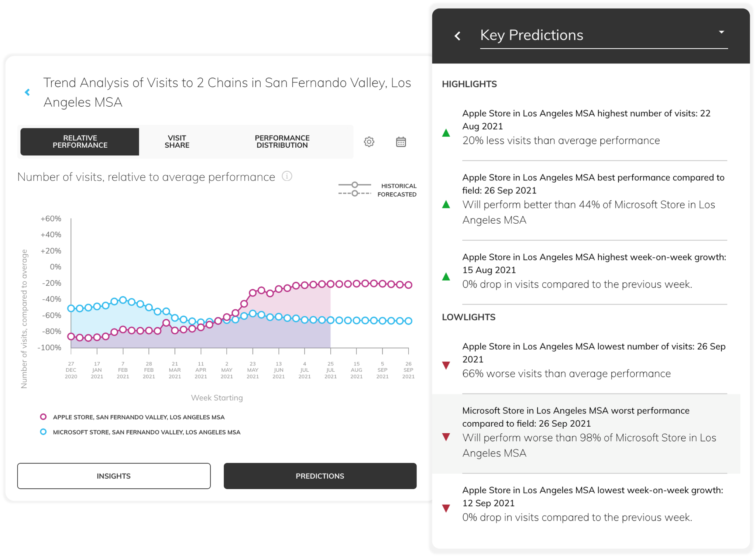Click the info icon beside chart subtitle

[287, 176]
